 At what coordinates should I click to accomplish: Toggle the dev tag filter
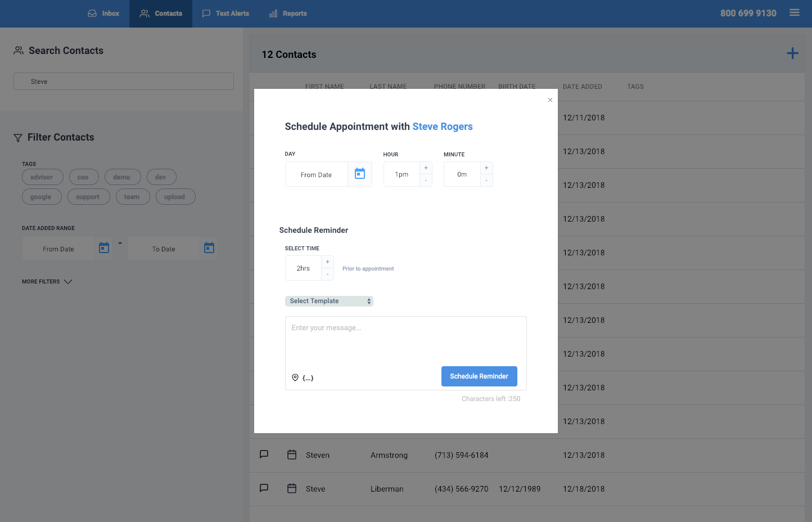161,177
